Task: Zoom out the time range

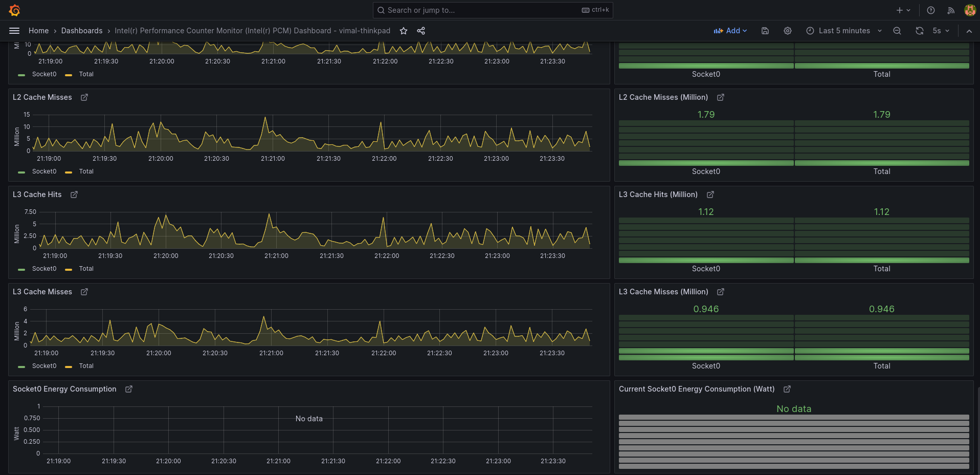Action: (897, 31)
